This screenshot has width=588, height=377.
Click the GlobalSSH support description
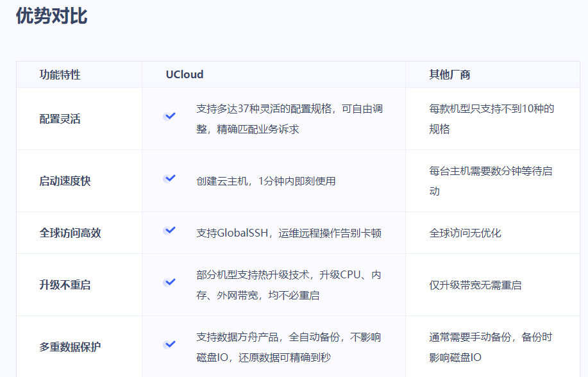tap(289, 233)
